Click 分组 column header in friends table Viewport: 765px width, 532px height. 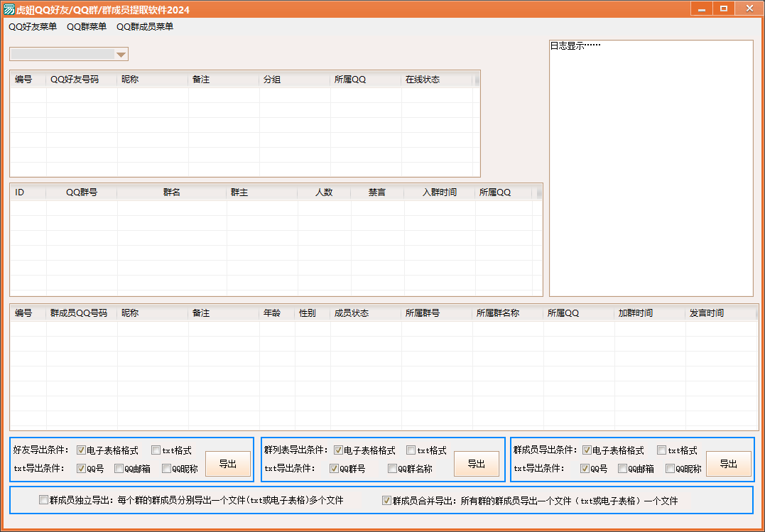(295, 80)
